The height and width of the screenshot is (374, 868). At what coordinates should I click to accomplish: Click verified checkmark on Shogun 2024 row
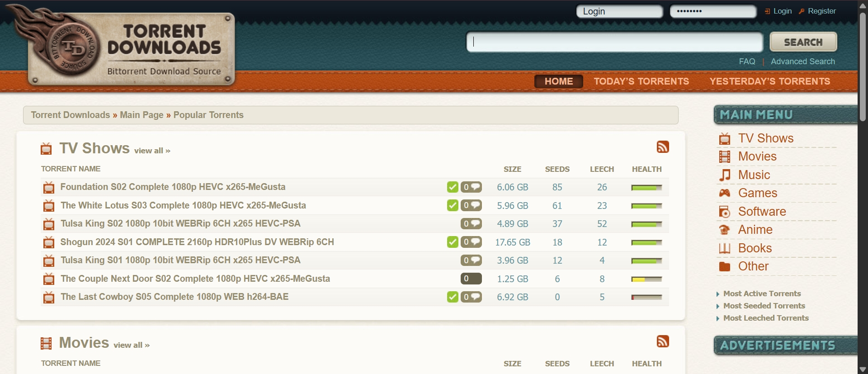pos(453,242)
